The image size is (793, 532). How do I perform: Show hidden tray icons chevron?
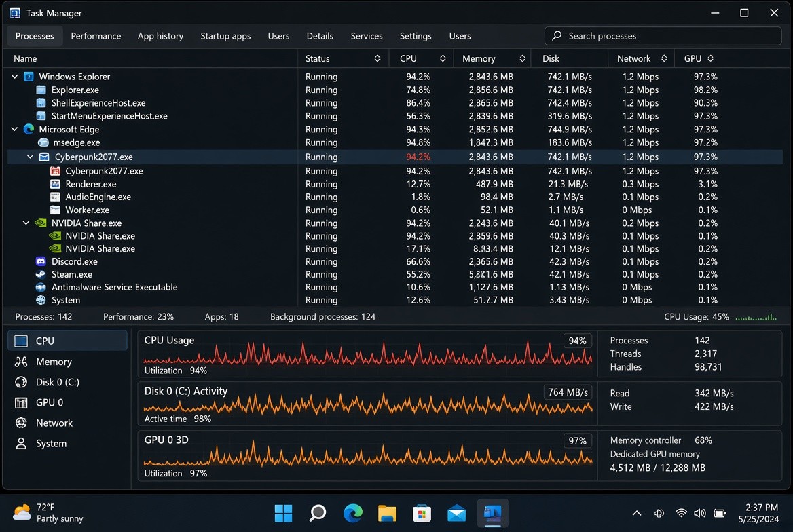[637, 513]
